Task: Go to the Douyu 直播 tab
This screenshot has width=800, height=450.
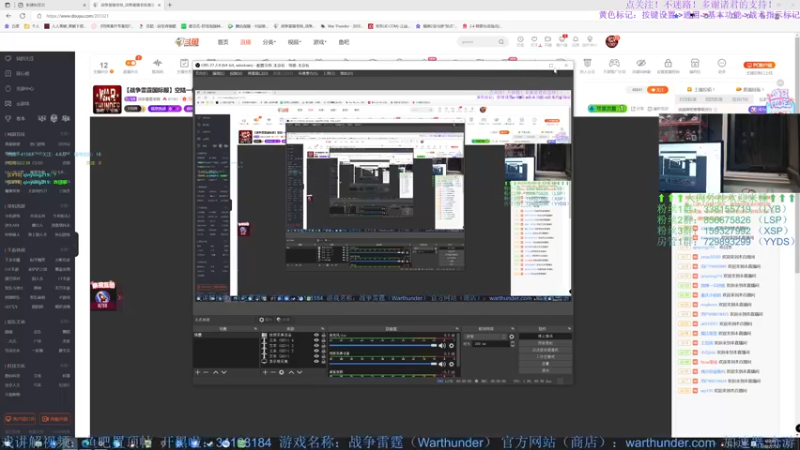Action: pyautogui.click(x=245, y=42)
